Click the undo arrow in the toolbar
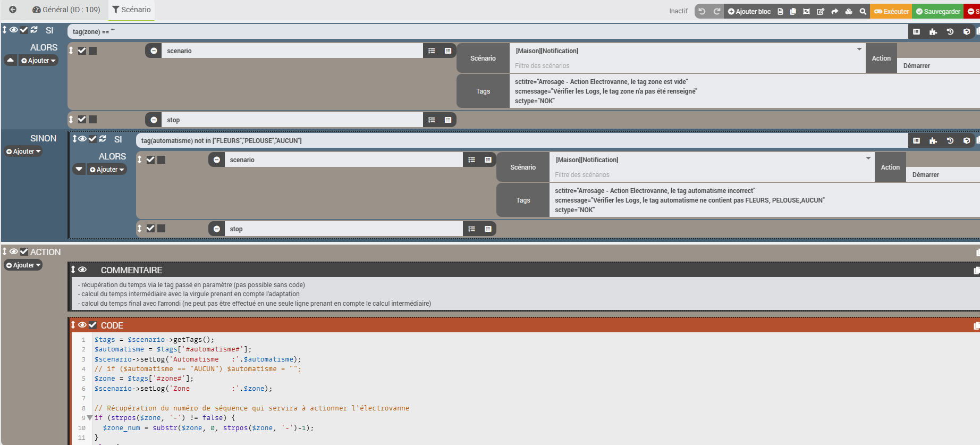 [x=702, y=11]
